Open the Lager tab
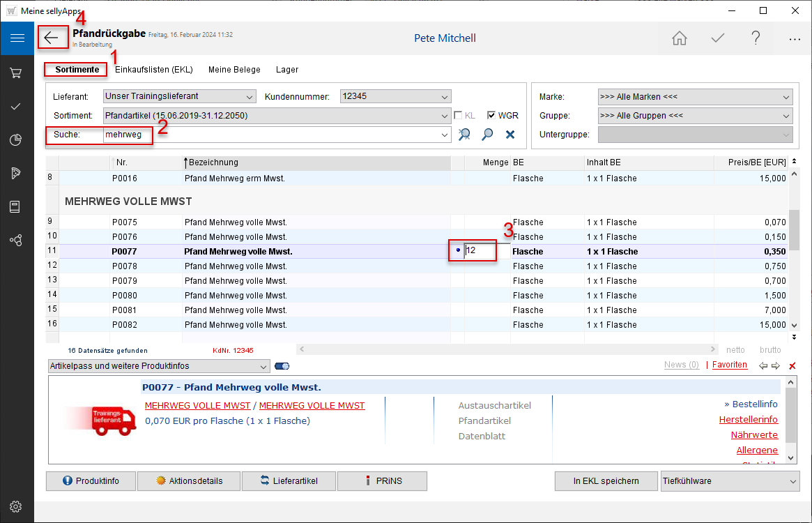 pyautogui.click(x=287, y=70)
